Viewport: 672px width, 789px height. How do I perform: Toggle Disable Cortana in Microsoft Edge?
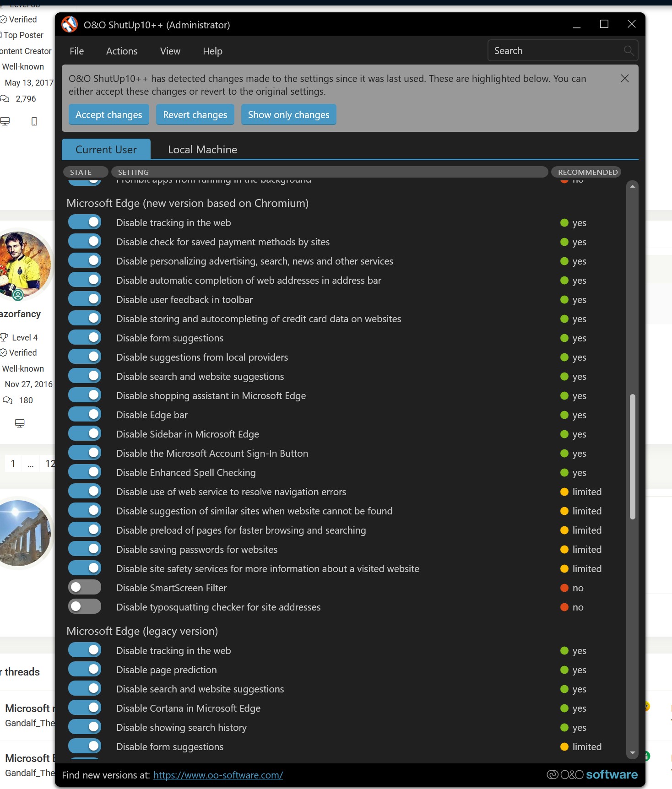[85, 708]
